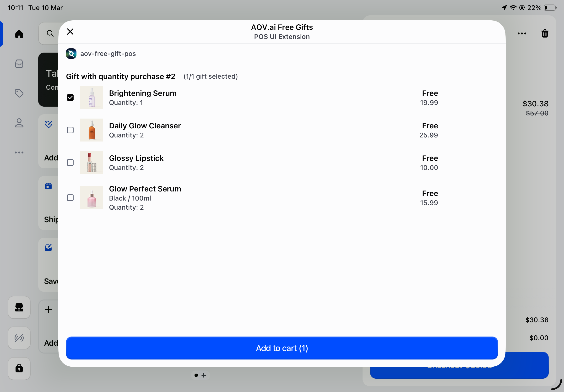The height and width of the screenshot is (392, 564).
Task: Tap the location arrow icon in status bar
Action: pyautogui.click(x=504, y=8)
